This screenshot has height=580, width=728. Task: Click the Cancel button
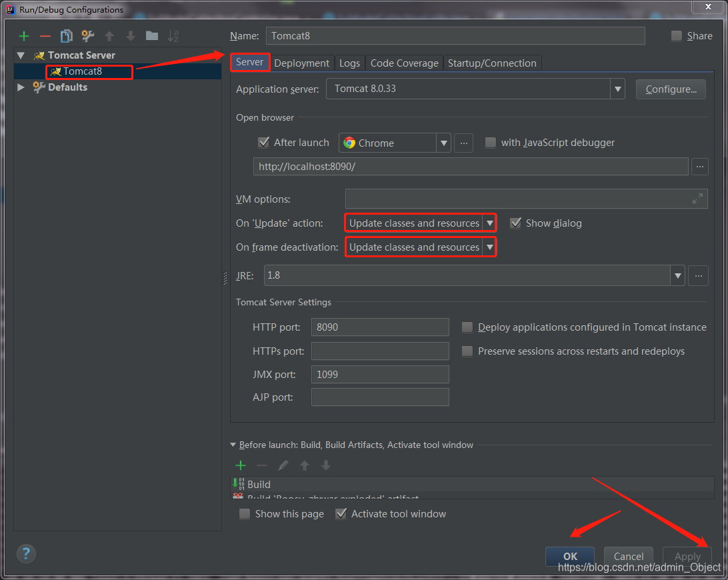tap(628, 556)
